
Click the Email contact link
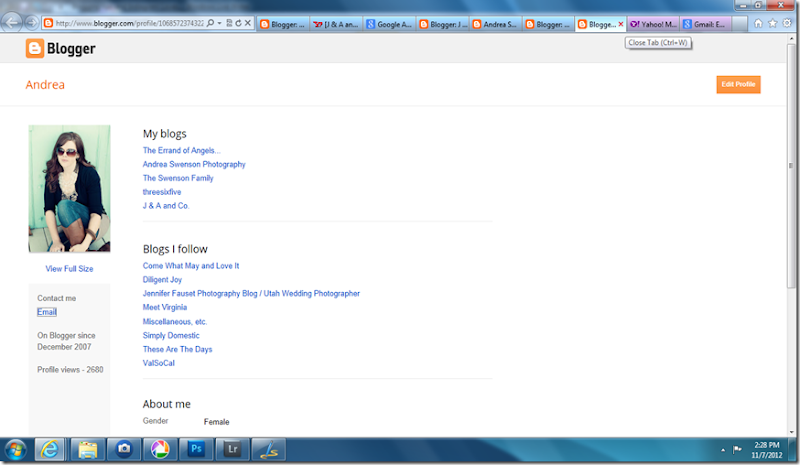47,312
